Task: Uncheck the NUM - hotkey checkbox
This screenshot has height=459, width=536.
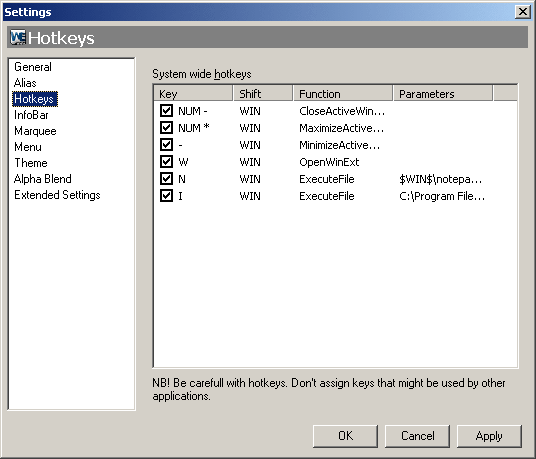Action: (166, 111)
